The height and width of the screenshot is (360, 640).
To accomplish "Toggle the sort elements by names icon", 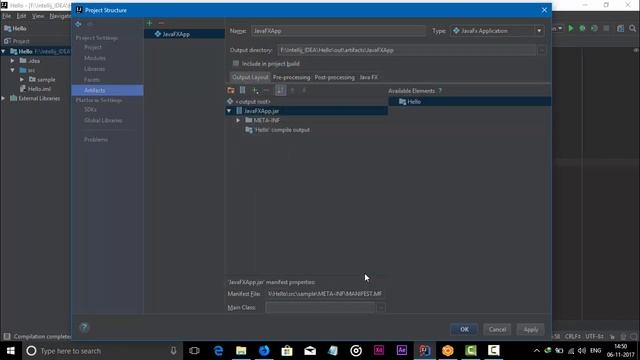I will click(x=280, y=90).
